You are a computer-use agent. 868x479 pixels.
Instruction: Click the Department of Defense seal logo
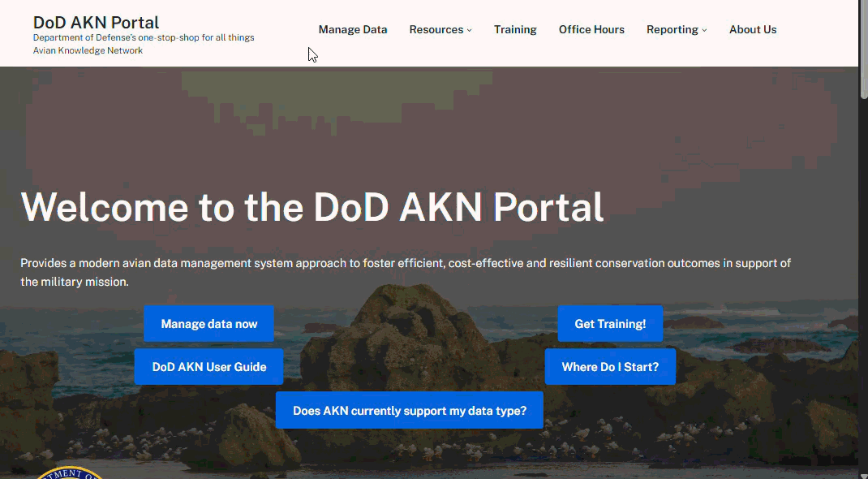[69, 473]
